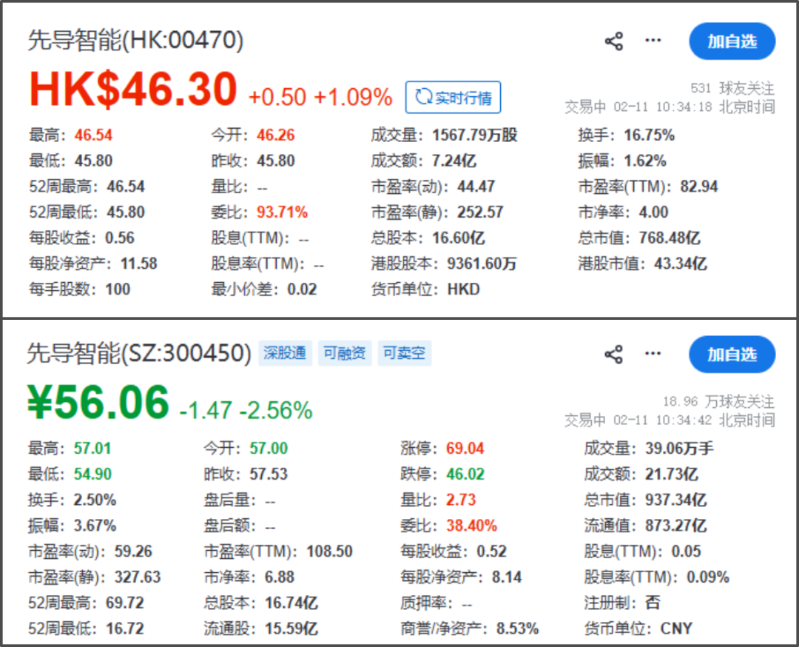This screenshot has height=647, width=799.
Task: Add HK:00470 to watchlist via 加自选
Action: 732,41
